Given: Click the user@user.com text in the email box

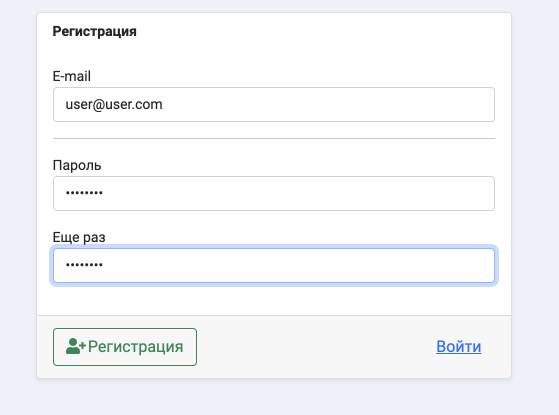Looking at the screenshot, I should click(x=114, y=104).
